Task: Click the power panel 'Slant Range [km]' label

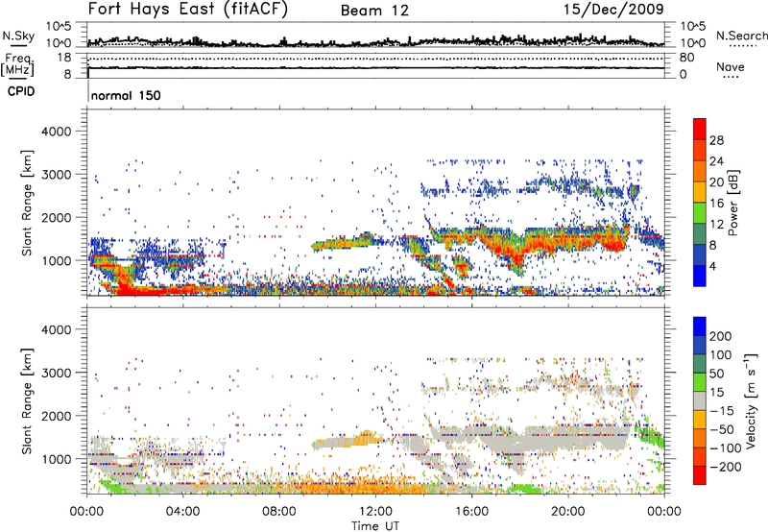Action: [x=27, y=203]
